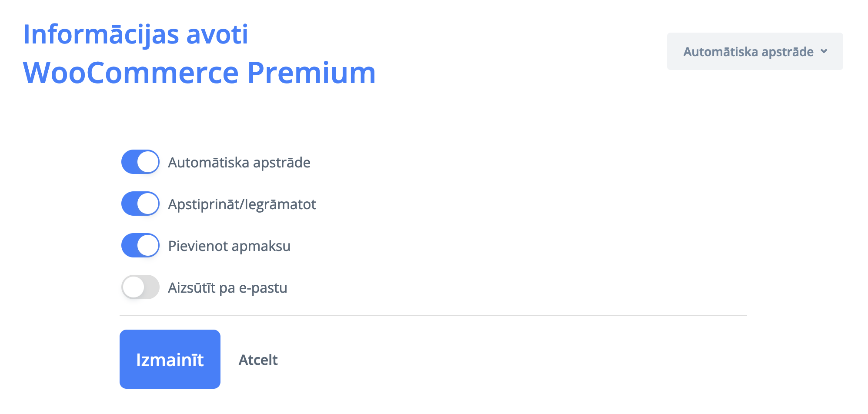Screen dimensions: 868x414
Task: Click the Automātiska apstrāde text inside the dropdown
Action: 748,51
